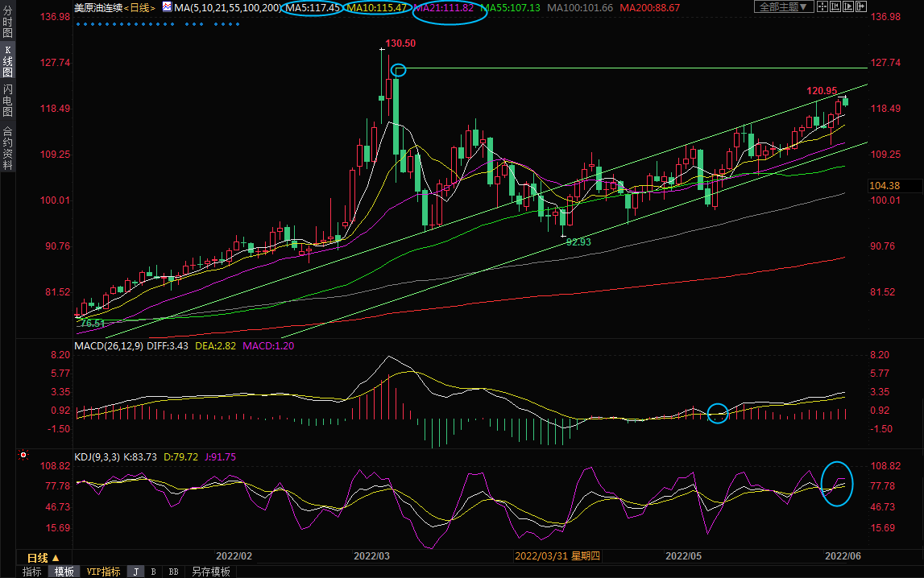The height and width of the screenshot is (578, 924).
Task: Toggle the BB template button
Action: (x=173, y=572)
